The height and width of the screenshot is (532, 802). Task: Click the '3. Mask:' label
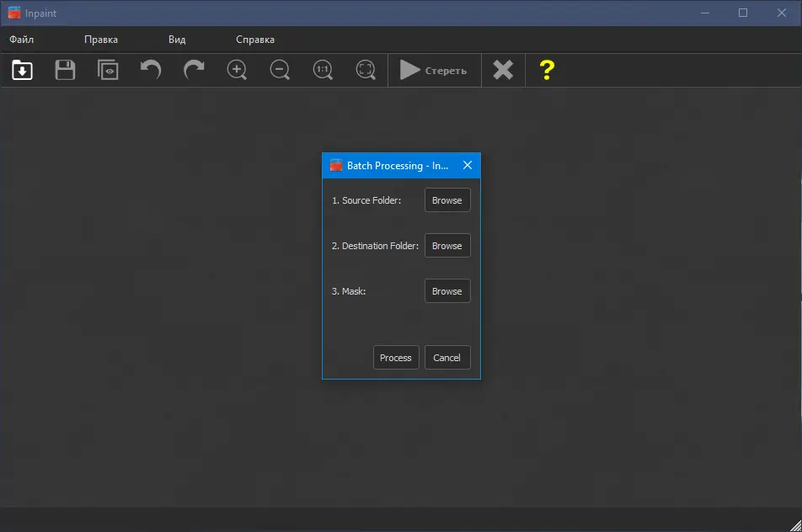[348, 291]
